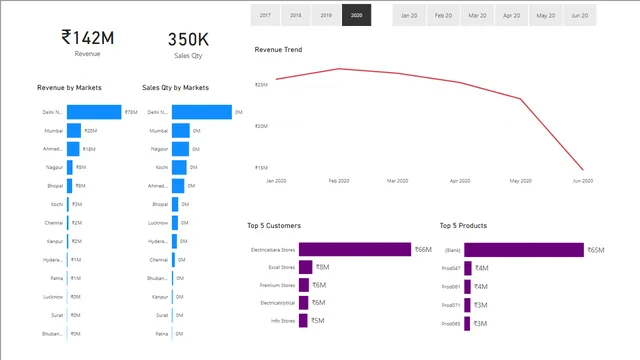Filter by Feb 20 month button

pos(443,16)
